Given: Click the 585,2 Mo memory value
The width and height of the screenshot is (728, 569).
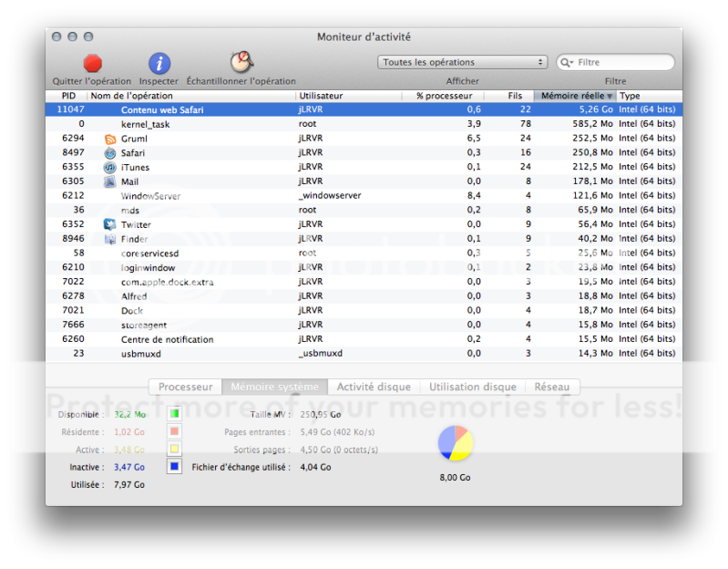Looking at the screenshot, I should click(x=592, y=124).
